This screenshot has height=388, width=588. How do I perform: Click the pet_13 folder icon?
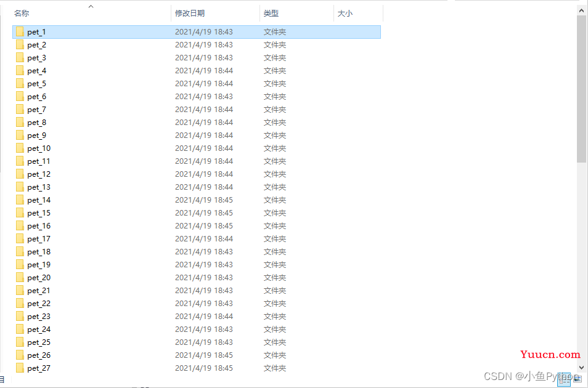click(x=20, y=187)
